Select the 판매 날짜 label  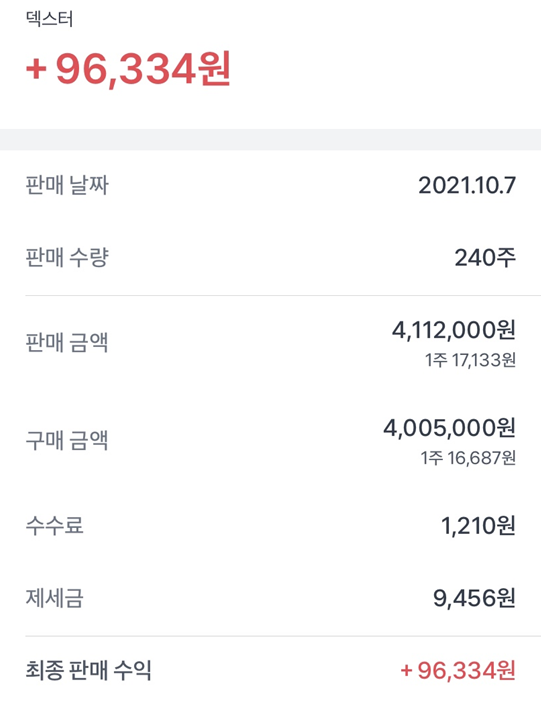(x=67, y=185)
